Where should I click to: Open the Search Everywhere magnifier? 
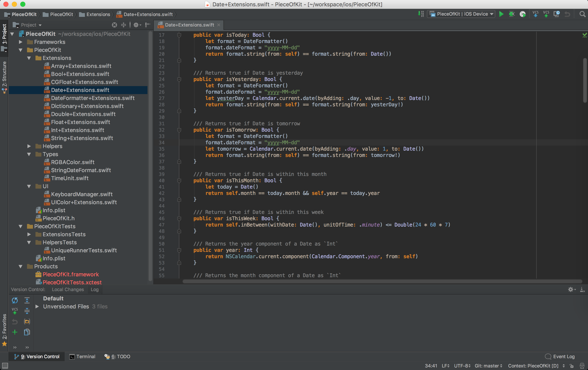click(x=582, y=14)
